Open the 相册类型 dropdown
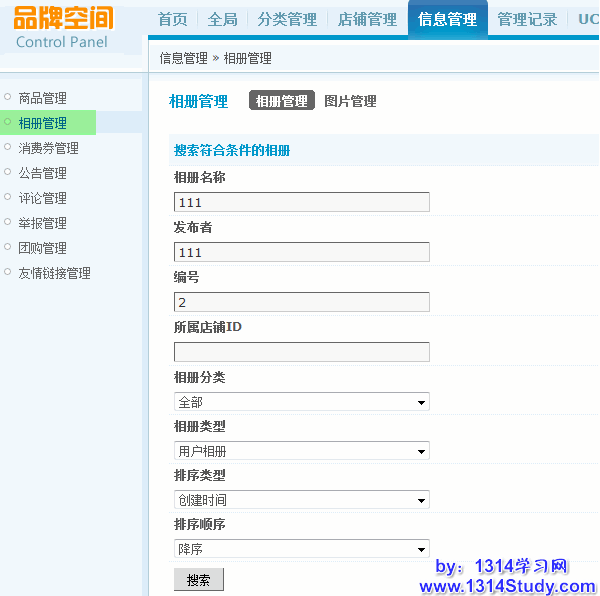The width and height of the screenshot is (600, 596). [301, 451]
